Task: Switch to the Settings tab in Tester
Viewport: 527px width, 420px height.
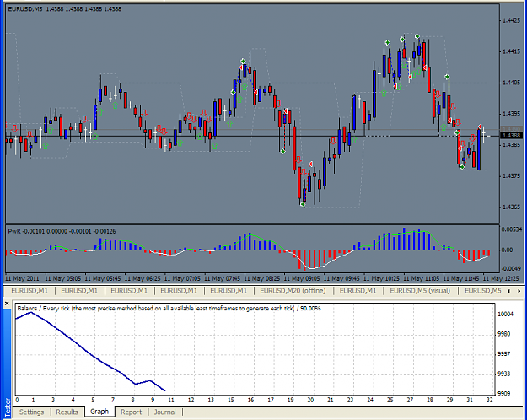Action: click(31, 412)
